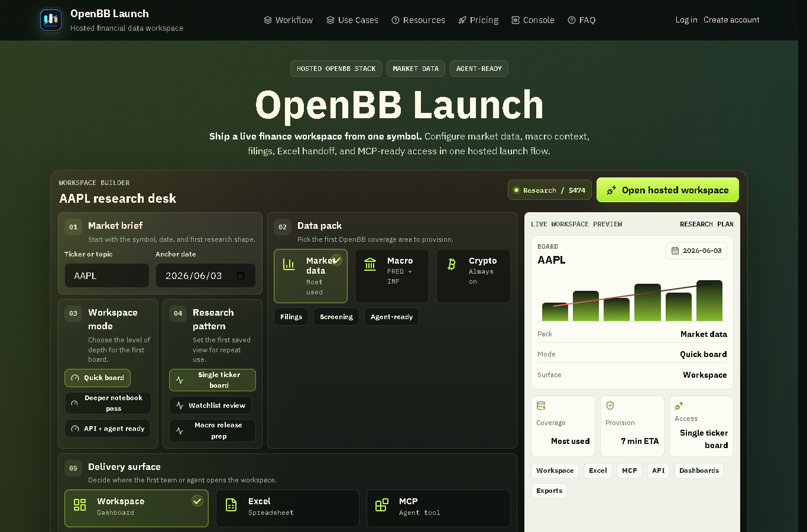Click the Research / $474 plan badge
Screen dimensions: 807x532
[550, 190]
